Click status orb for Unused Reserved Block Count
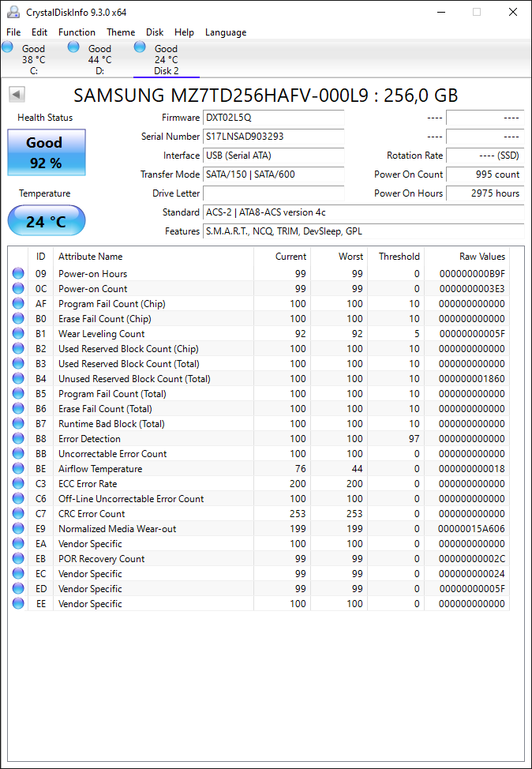The width and height of the screenshot is (532, 769). point(18,379)
